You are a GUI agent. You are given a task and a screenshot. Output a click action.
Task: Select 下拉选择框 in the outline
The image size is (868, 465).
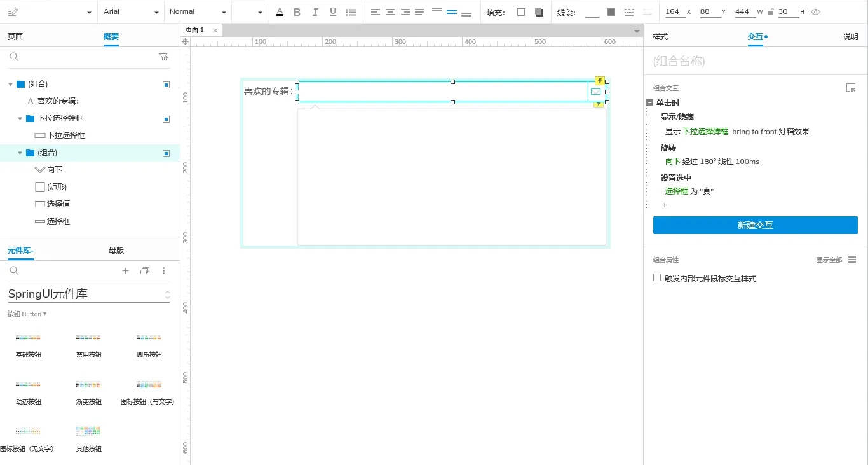coord(66,135)
